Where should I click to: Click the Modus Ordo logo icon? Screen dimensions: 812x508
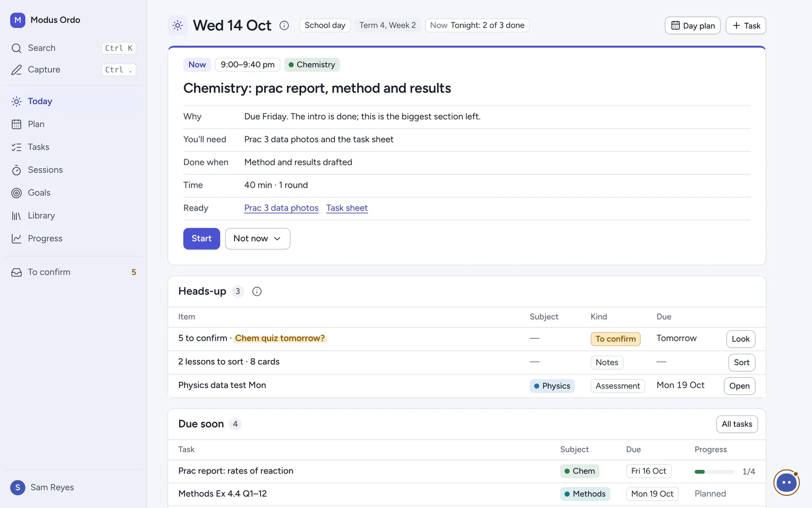pos(18,20)
